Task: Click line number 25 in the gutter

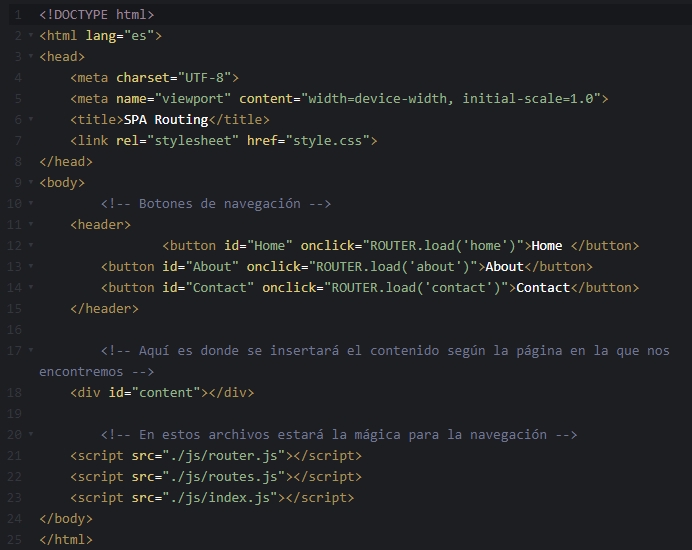Action: click(x=15, y=539)
